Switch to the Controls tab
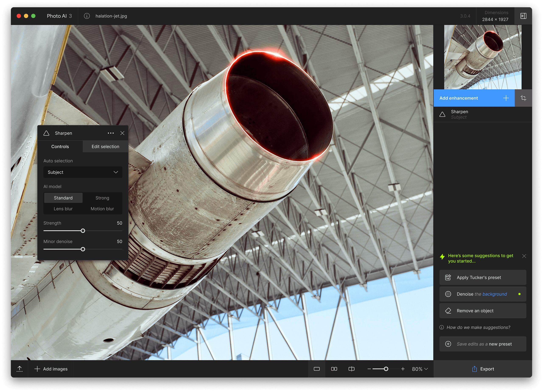The width and height of the screenshot is (543, 392). coord(60,146)
